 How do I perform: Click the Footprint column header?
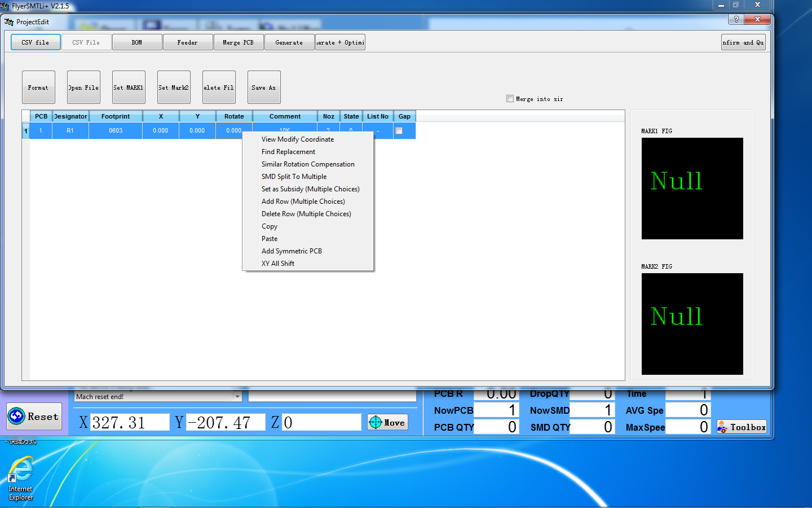click(116, 116)
